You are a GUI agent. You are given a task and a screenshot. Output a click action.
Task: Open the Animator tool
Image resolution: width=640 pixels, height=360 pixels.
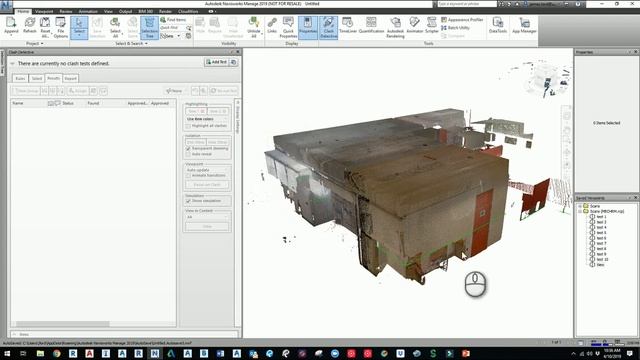pos(415,25)
